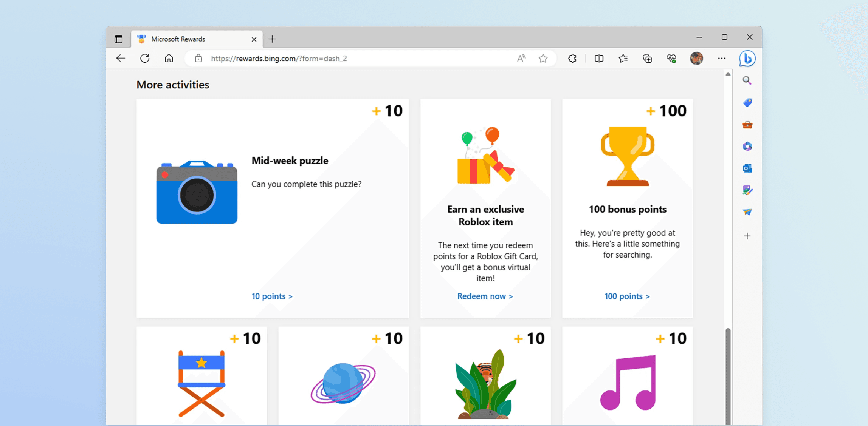Open the tab actions menu button
Screen dimensions: 868x426
click(x=118, y=39)
